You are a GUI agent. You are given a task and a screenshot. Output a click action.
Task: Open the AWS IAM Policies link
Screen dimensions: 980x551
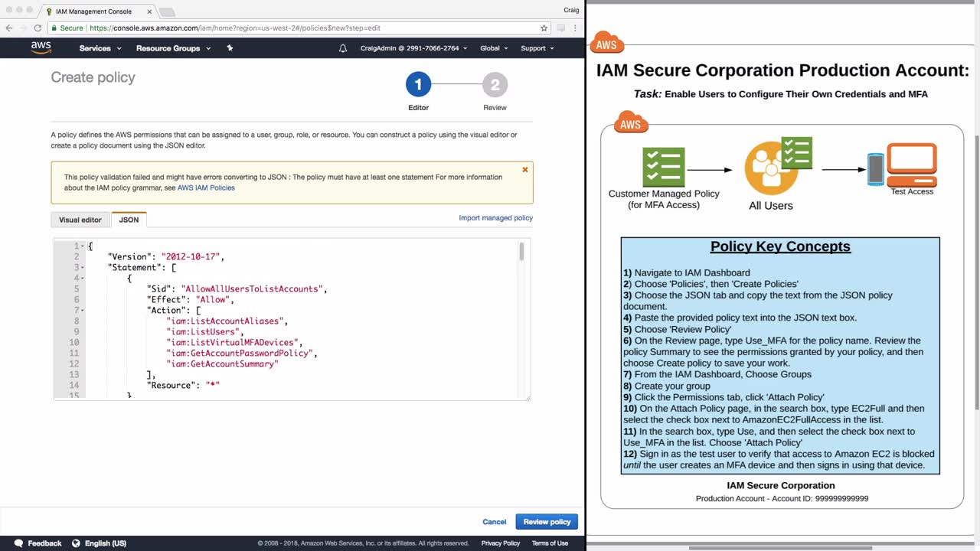[x=206, y=187]
